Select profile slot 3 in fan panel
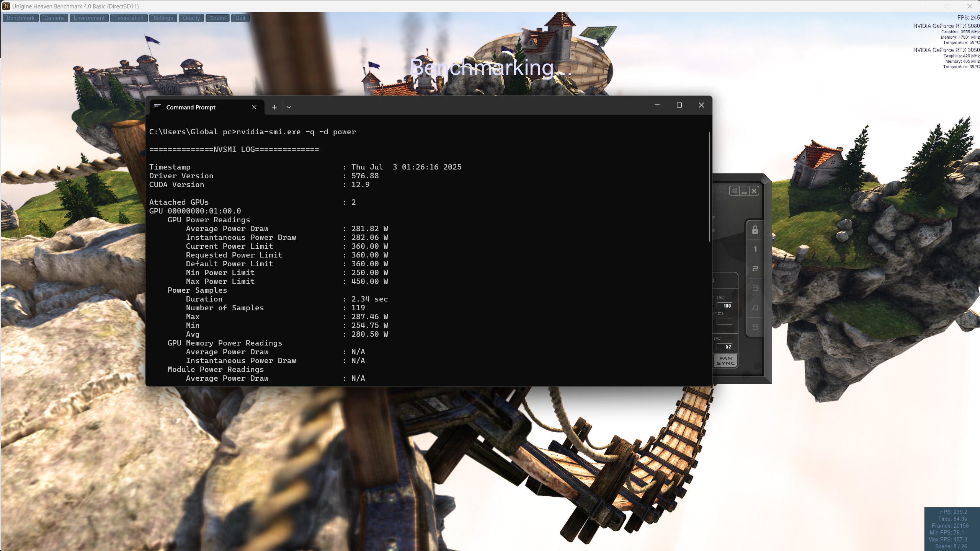Screen dimensions: 980x551 tap(755, 288)
